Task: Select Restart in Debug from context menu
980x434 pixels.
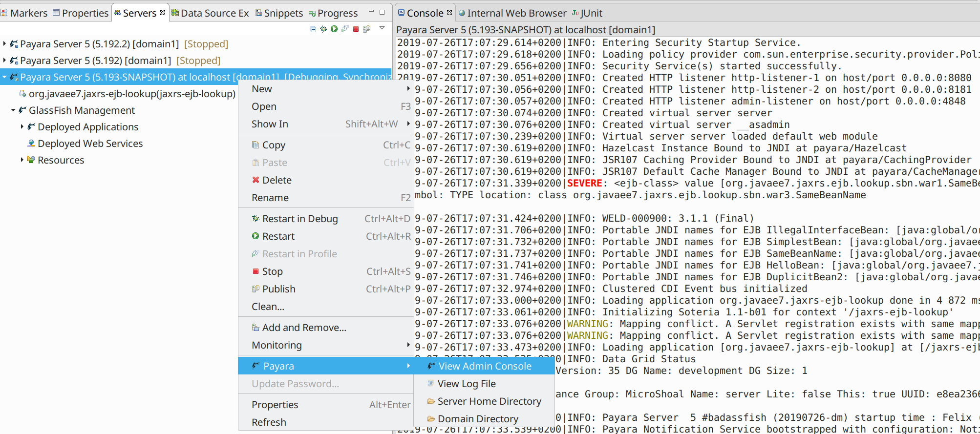Action: click(299, 219)
